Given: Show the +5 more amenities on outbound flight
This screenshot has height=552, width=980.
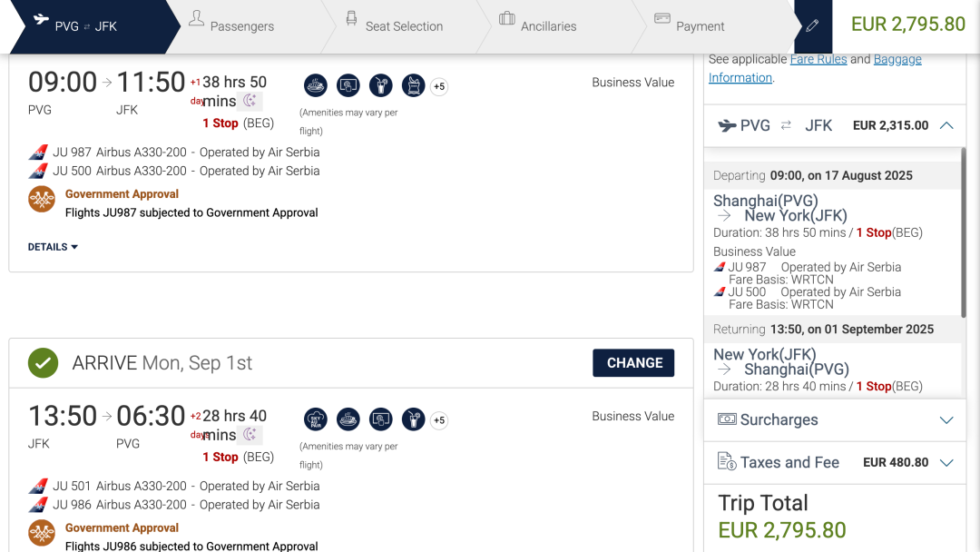Looking at the screenshot, I should pos(439,86).
